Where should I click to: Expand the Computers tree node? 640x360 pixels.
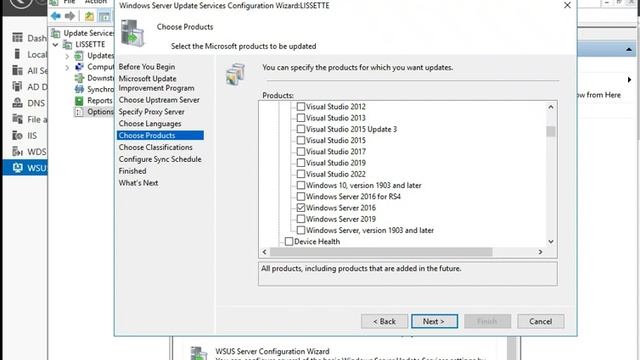point(67,67)
